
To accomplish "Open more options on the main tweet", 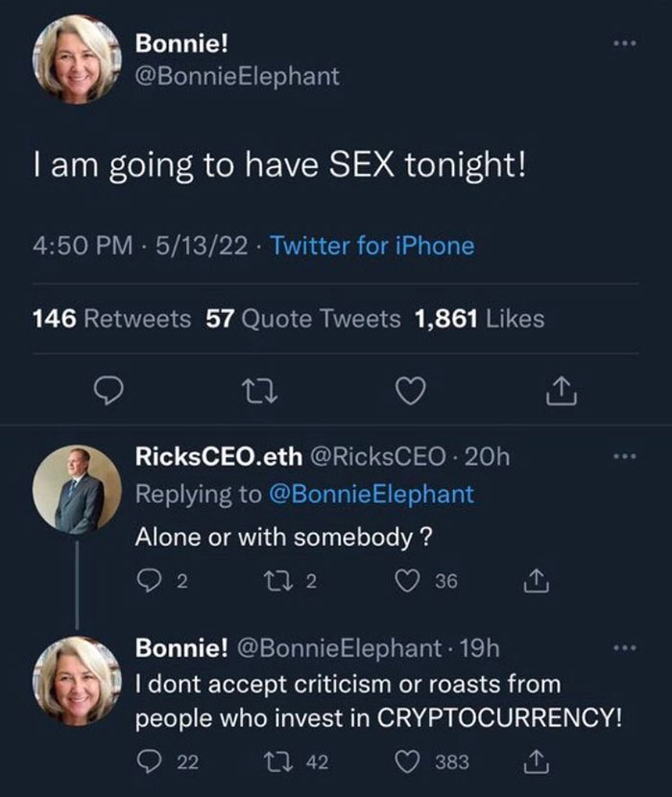I will [624, 44].
